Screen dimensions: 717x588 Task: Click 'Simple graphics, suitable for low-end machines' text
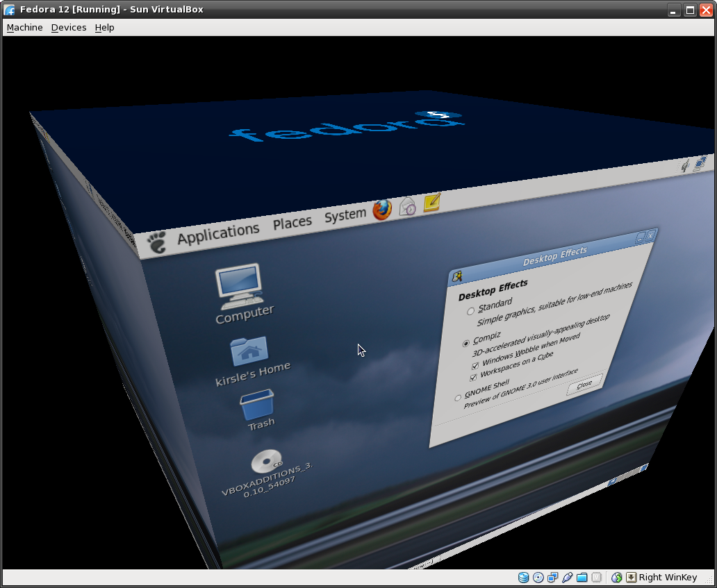pos(554,304)
